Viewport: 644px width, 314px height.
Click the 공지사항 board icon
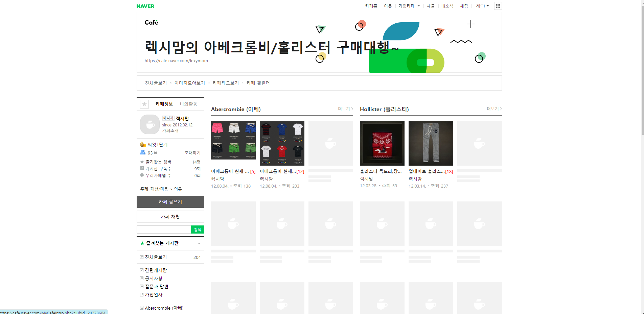point(142,279)
